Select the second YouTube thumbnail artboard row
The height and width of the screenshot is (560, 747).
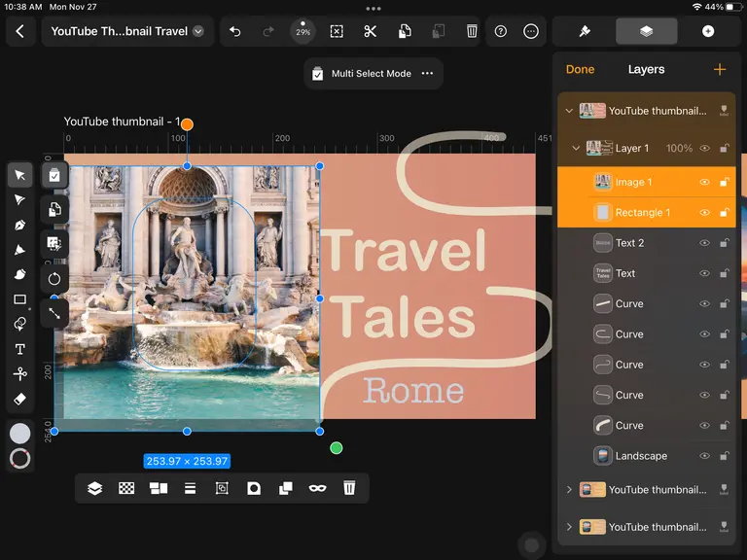coord(647,490)
